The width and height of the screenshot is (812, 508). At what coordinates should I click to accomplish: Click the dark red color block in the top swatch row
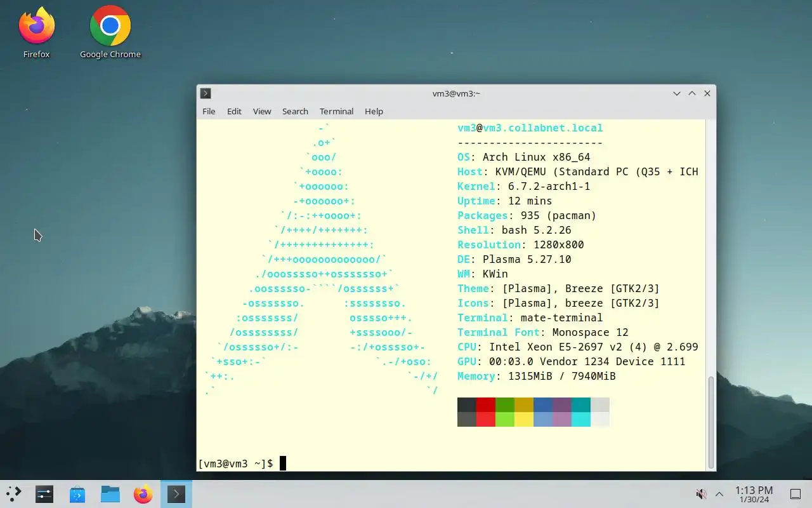pos(486,404)
